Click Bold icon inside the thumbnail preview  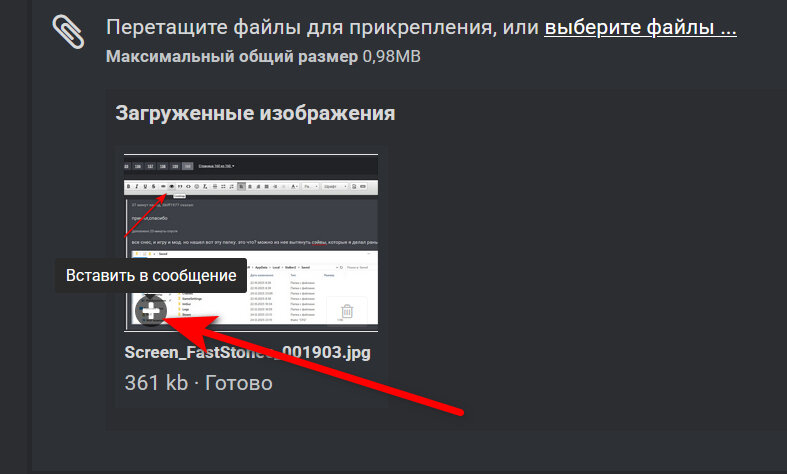pyautogui.click(x=128, y=186)
